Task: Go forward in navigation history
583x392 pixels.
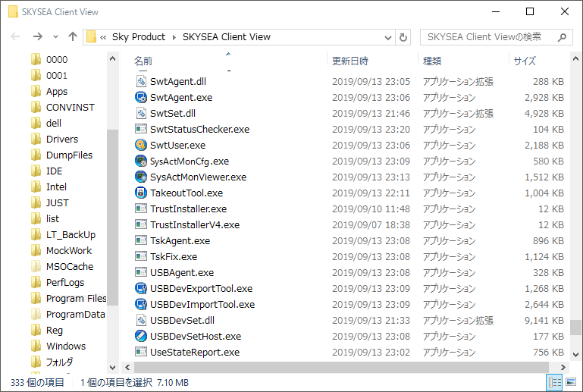Action: click(37, 36)
